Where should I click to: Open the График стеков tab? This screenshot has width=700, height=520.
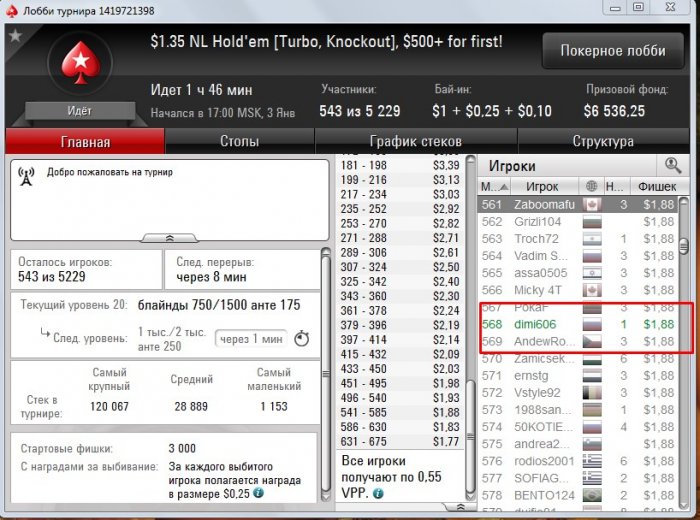click(x=416, y=141)
